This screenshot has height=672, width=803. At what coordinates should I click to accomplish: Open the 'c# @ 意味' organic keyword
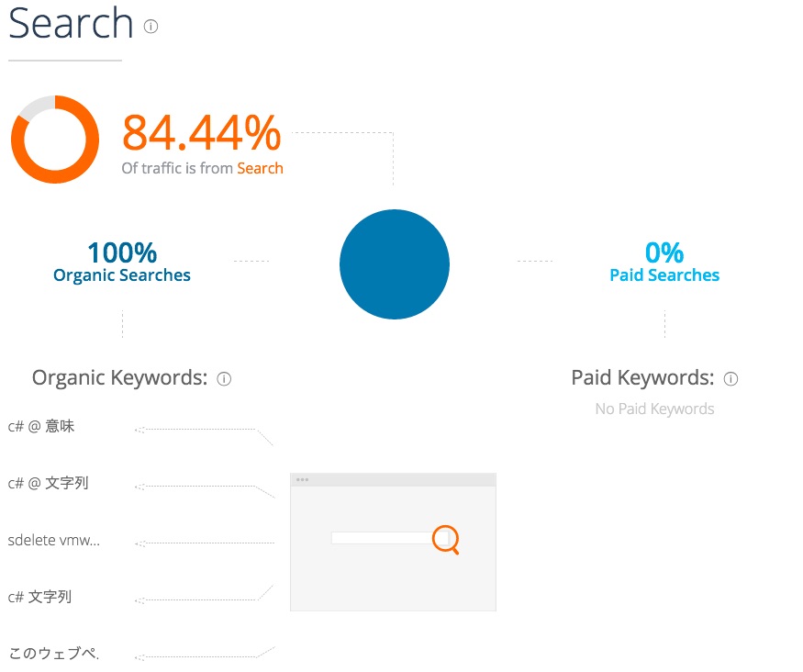coord(41,426)
